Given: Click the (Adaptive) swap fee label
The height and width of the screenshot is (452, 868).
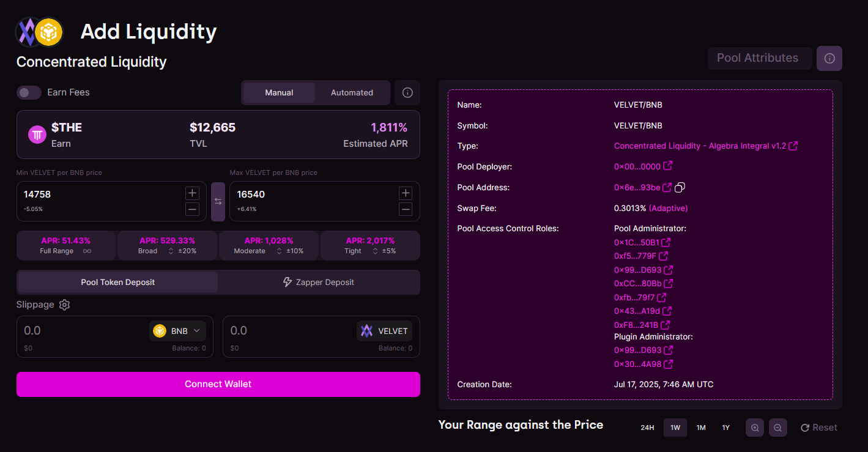Looking at the screenshot, I should [x=668, y=209].
